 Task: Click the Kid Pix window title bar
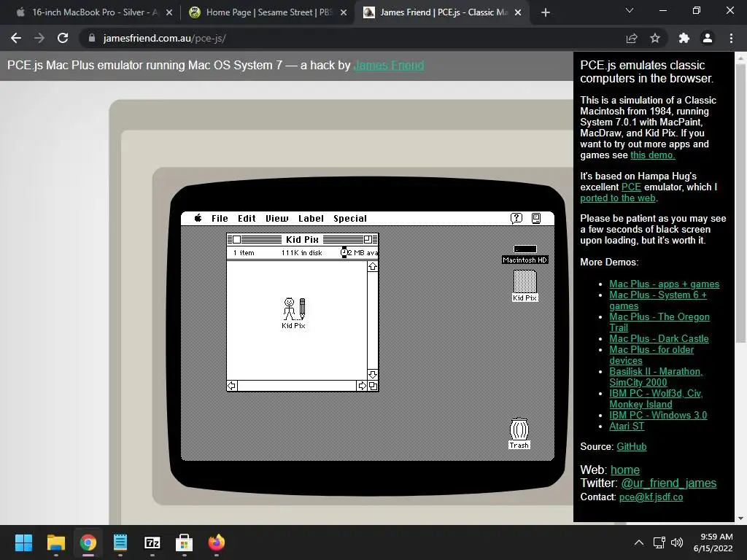click(x=303, y=239)
